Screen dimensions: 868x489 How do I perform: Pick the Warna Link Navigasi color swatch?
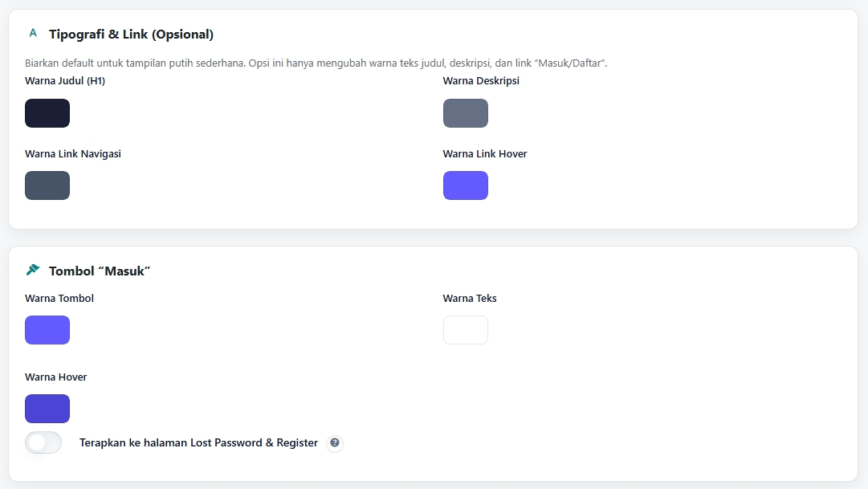pos(47,185)
